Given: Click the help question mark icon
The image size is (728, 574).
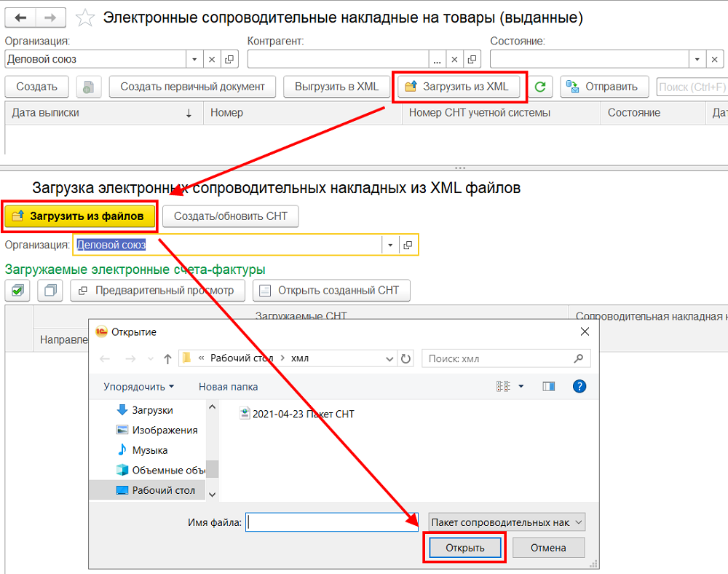Looking at the screenshot, I should tap(579, 386).
